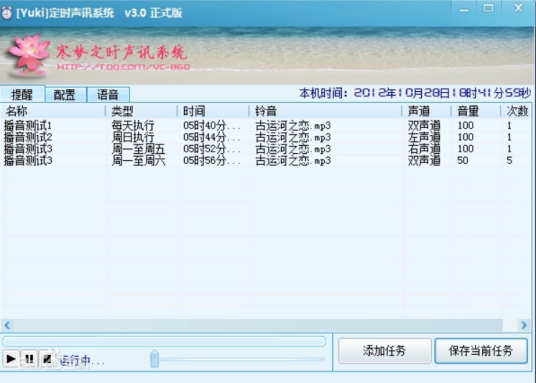Click the 左声道 channel cell

(x=424, y=137)
